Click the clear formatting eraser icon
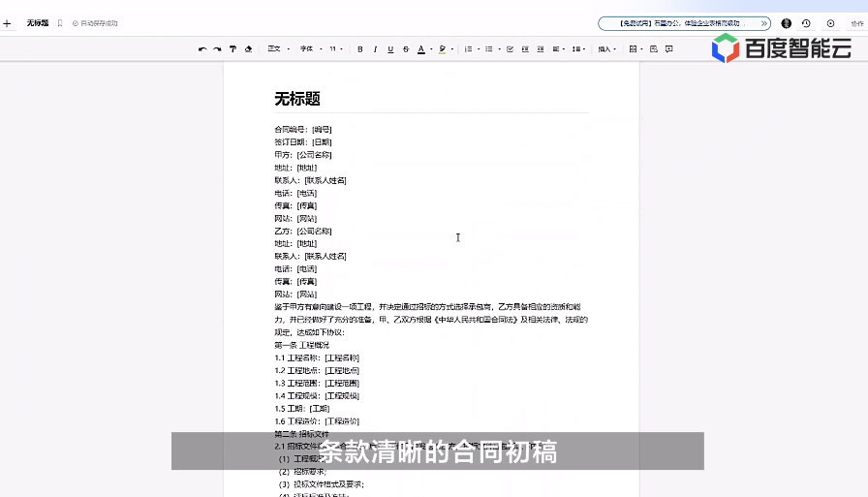Viewport: 868px width, 497px height. tap(249, 49)
